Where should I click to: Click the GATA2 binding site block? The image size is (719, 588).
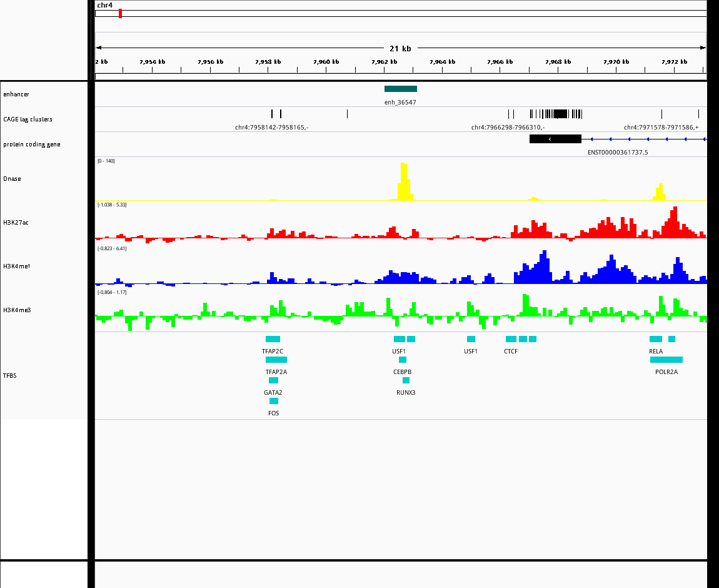click(x=273, y=380)
